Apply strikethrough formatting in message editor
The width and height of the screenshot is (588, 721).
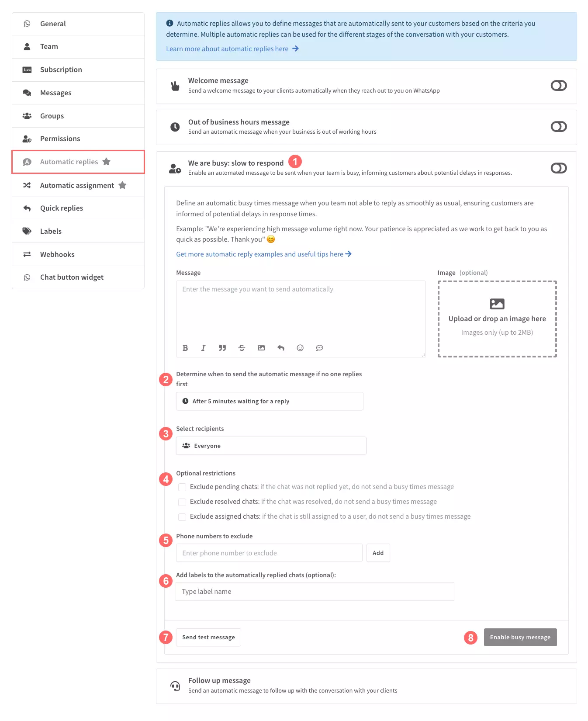[242, 348]
